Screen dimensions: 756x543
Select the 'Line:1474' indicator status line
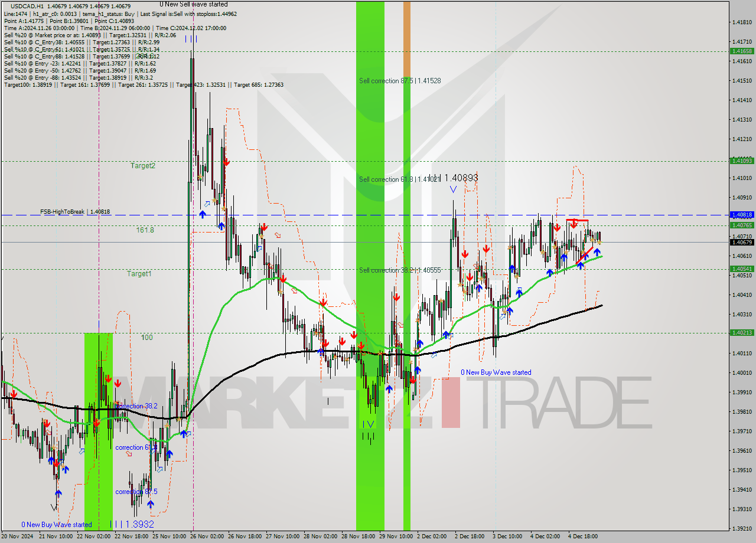120,13
